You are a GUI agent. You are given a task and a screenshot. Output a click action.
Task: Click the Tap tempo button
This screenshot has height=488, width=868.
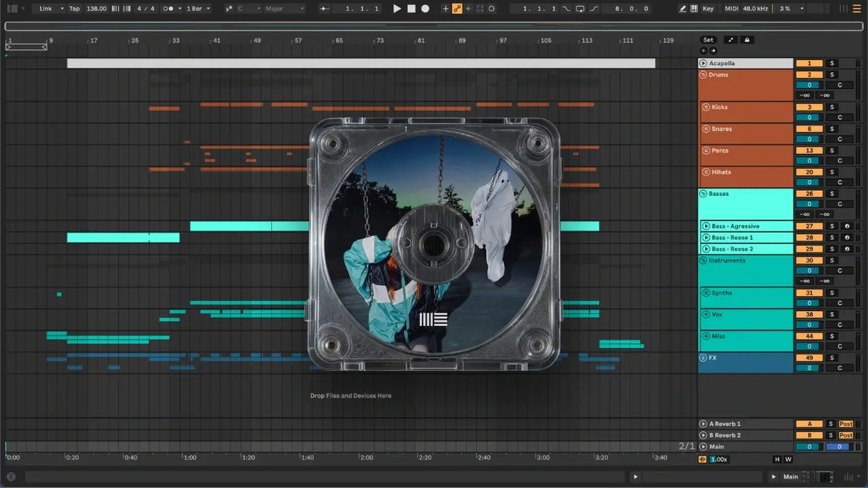click(x=75, y=9)
